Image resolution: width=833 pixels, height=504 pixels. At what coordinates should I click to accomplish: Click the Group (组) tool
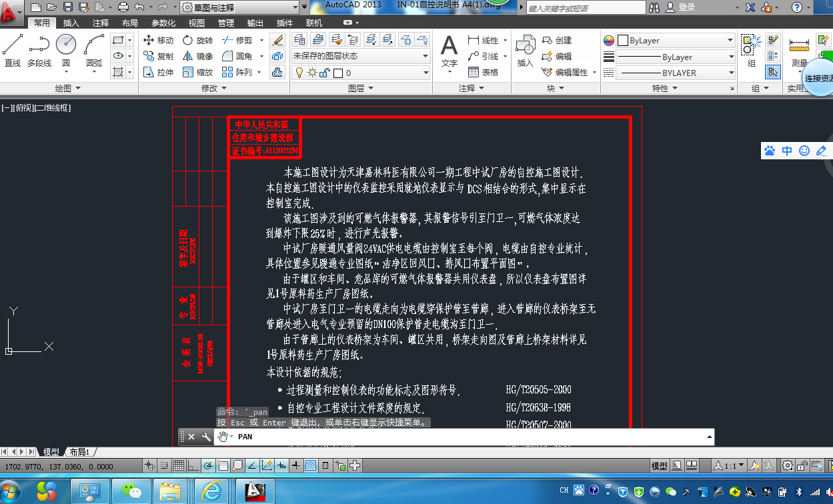point(752,51)
